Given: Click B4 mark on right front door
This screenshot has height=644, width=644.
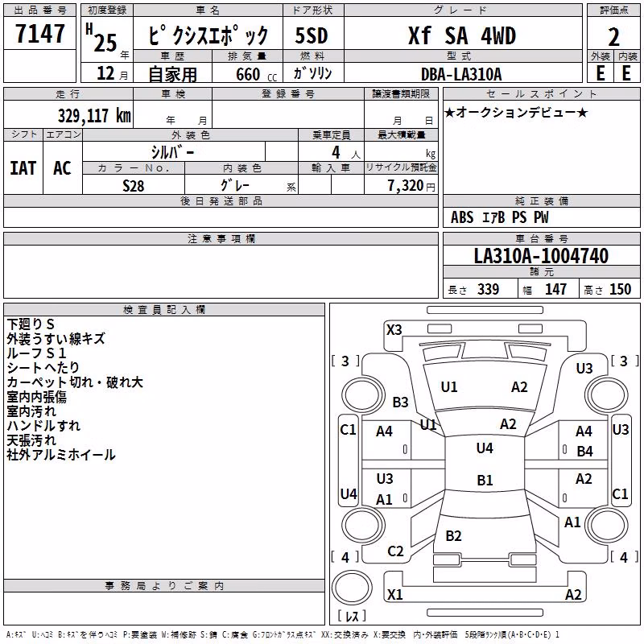Looking at the screenshot, I should coord(585,452).
